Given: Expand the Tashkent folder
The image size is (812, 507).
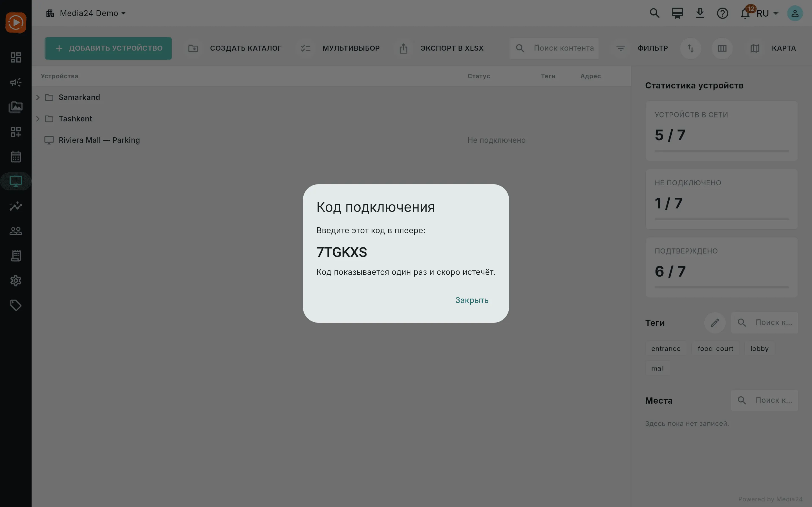Looking at the screenshot, I should [x=38, y=119].
